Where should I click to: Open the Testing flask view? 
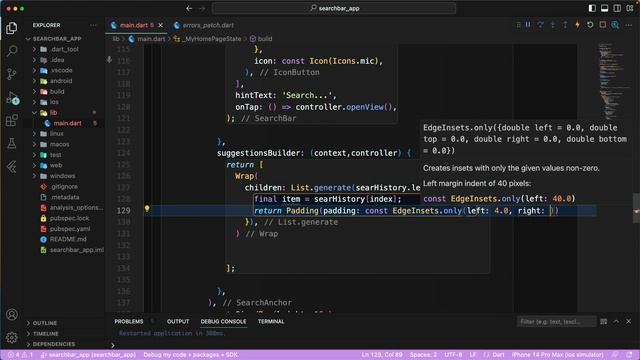pyautogui.click(x=11, y=143)
